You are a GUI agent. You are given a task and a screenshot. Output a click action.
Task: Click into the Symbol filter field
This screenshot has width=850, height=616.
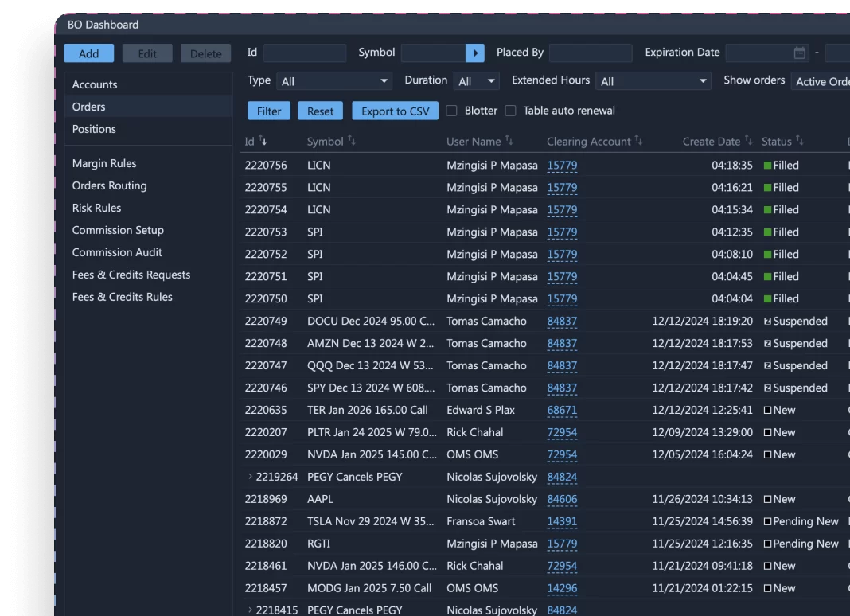tap(434, 53)
